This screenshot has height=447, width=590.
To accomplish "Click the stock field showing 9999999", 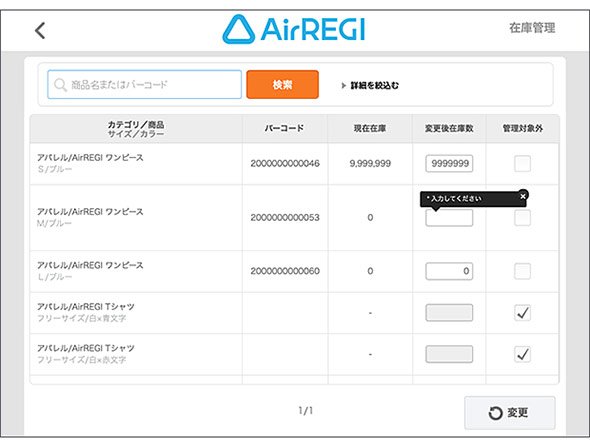I will coord(449,164).
